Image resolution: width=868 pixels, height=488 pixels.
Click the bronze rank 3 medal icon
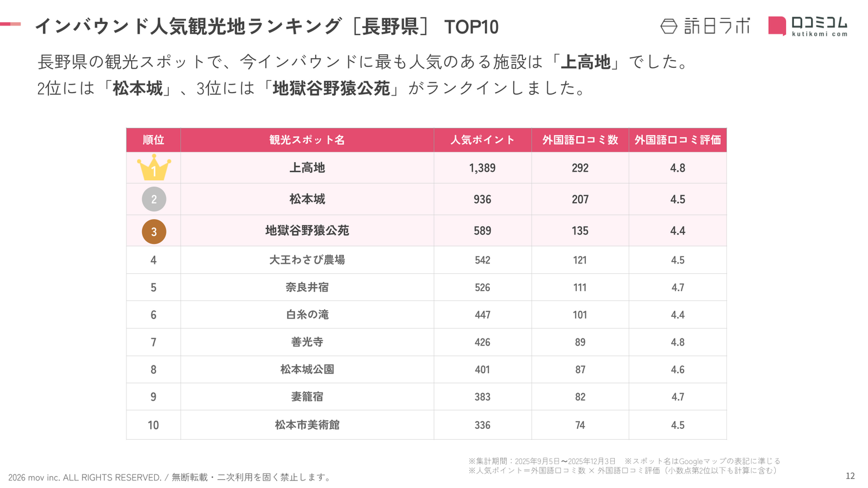(x=154, y=232)
